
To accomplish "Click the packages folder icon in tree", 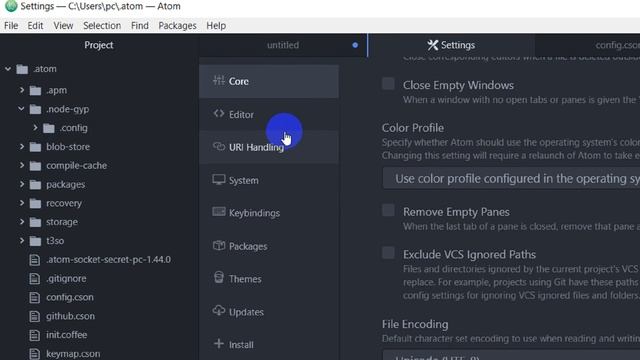I will pyautogui.click(x=36, y=184).
